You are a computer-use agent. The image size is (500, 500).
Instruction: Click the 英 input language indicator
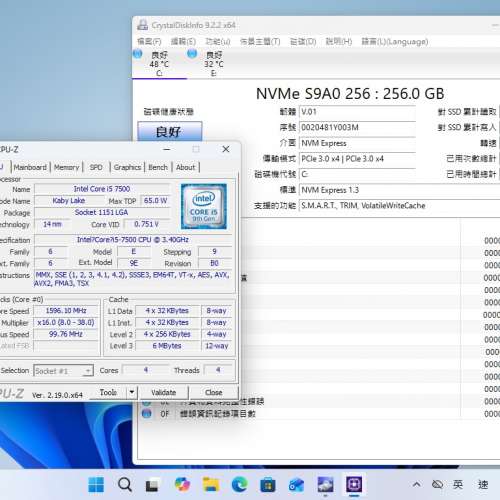coord(458,484)
